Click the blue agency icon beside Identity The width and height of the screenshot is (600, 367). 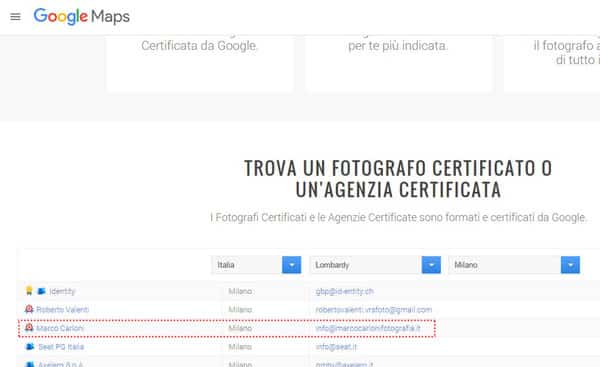(41, 291)
